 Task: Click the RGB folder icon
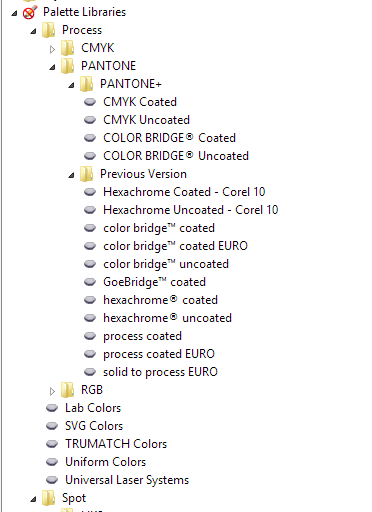68,390
